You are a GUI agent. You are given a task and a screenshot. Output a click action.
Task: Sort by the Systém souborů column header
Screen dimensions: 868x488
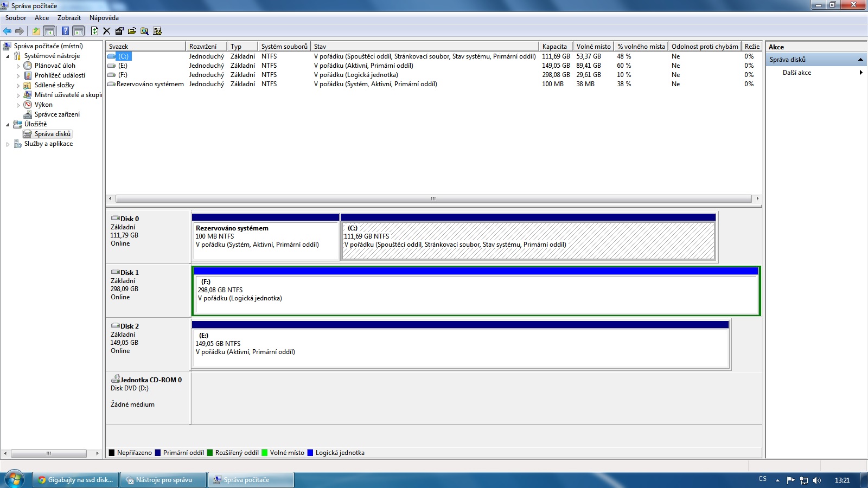click(x=284, y=47)
